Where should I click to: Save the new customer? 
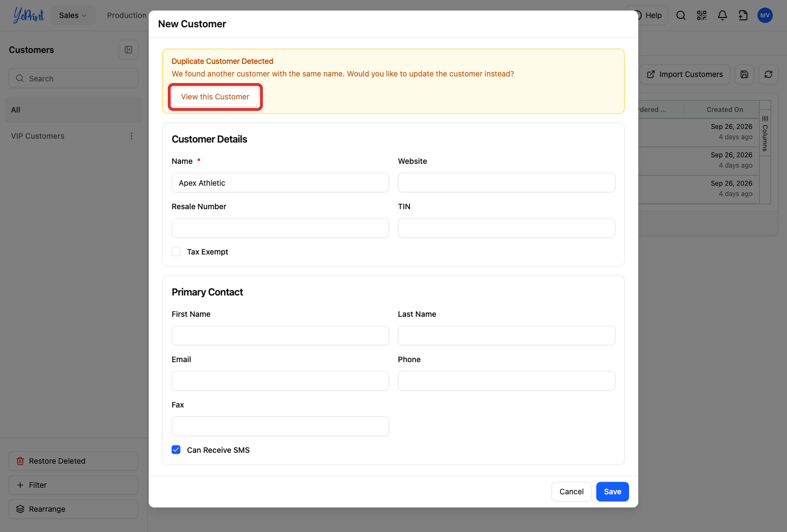tap(613, 492)
